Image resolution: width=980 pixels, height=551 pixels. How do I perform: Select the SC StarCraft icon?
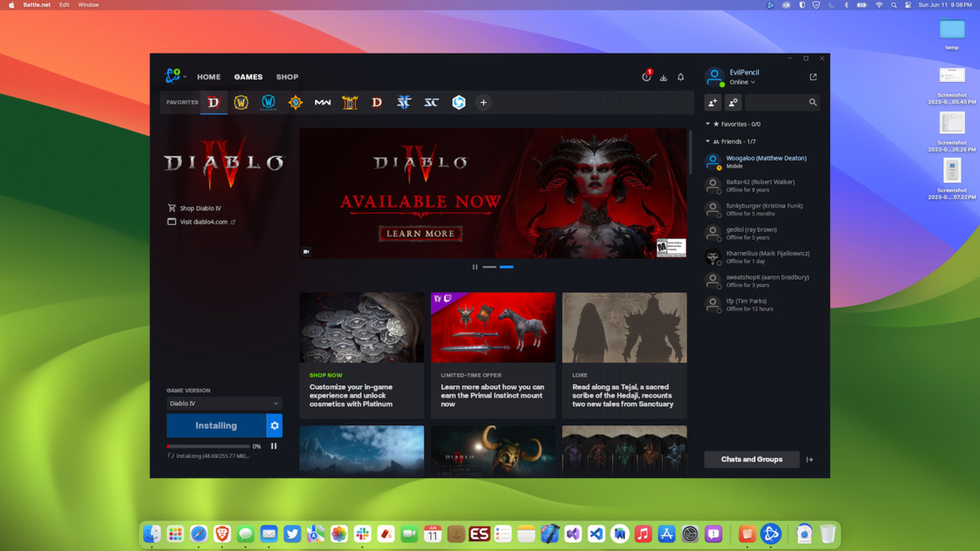point(431,102)
